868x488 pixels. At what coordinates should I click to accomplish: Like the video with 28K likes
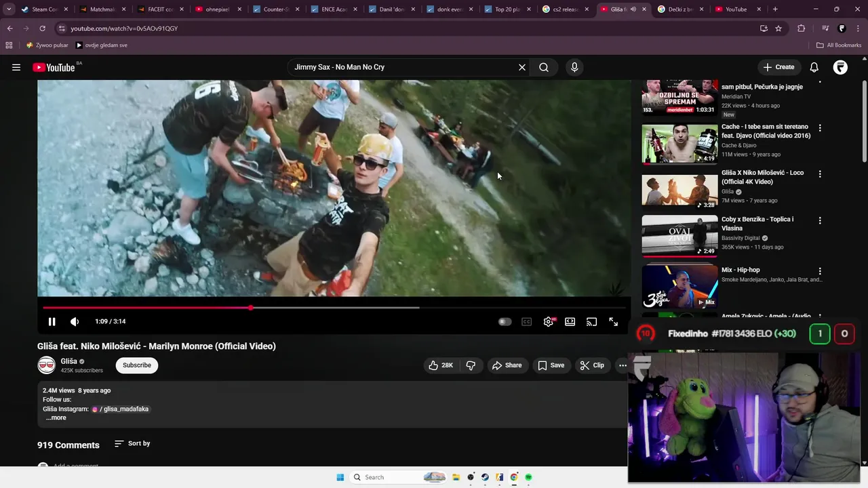(x=440, y=365)
